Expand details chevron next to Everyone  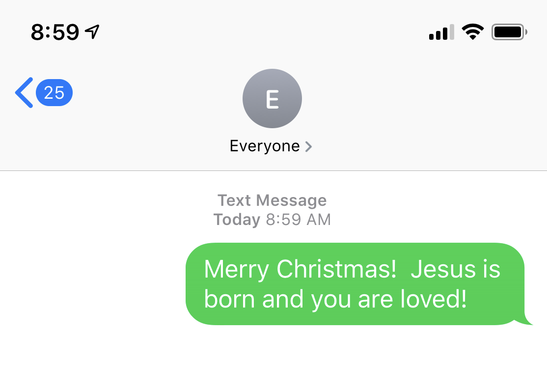point(308,146)
